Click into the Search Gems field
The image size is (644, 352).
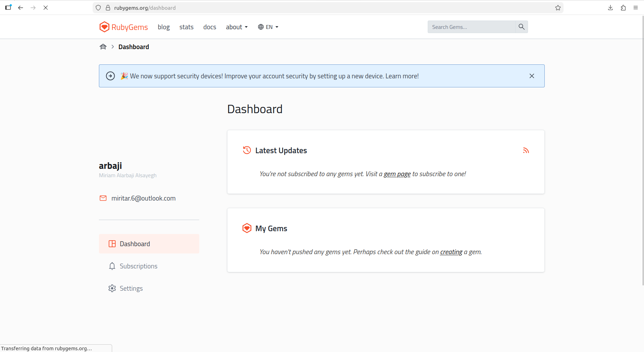point(471,27)
